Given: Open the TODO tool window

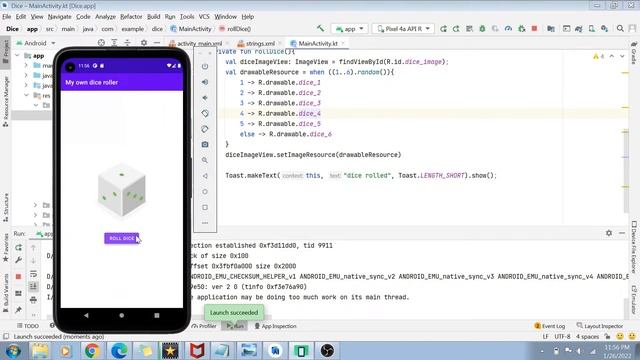Looking at the screenshot, I should tap(28, 326).
